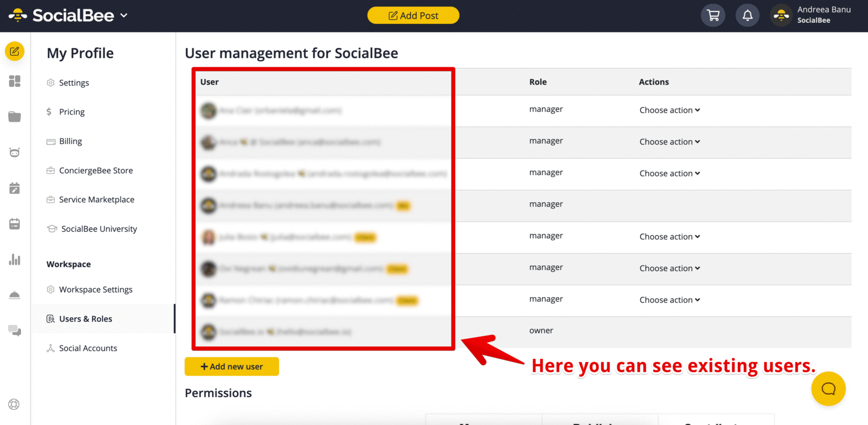Open Choose action dropdown in fifth user row
Screen dimensions: 868x425
coord(669,237)
